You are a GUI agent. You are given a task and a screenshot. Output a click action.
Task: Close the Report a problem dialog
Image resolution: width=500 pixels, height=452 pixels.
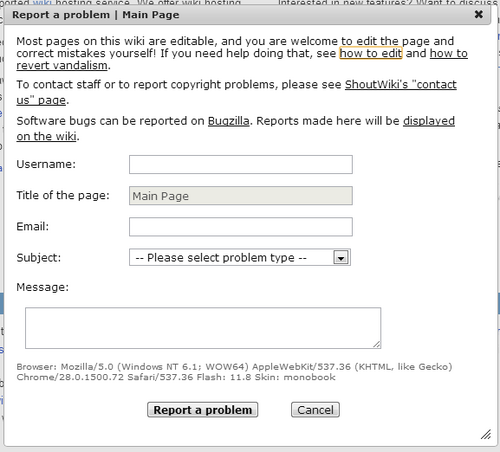(479, 14)
